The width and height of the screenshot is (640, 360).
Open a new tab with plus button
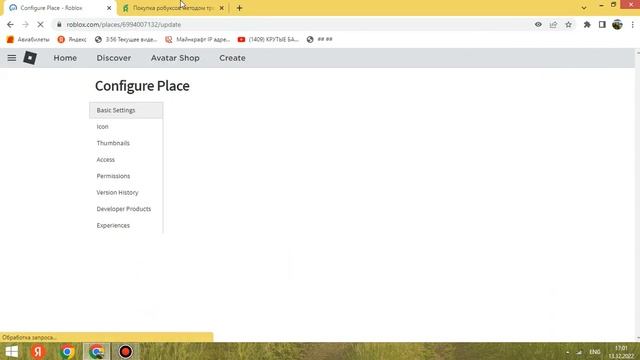(x=239, y=8)
